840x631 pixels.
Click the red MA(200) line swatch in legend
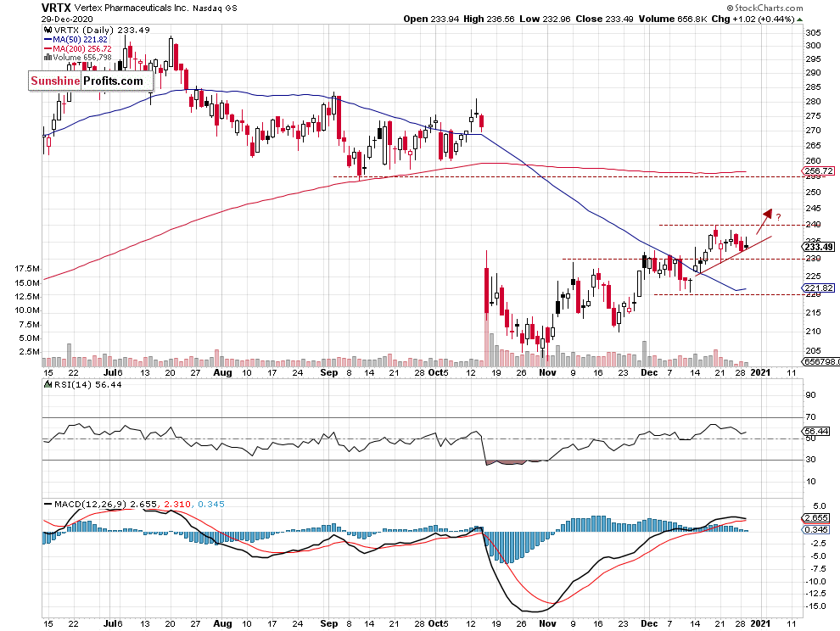[x=48, y=48]
